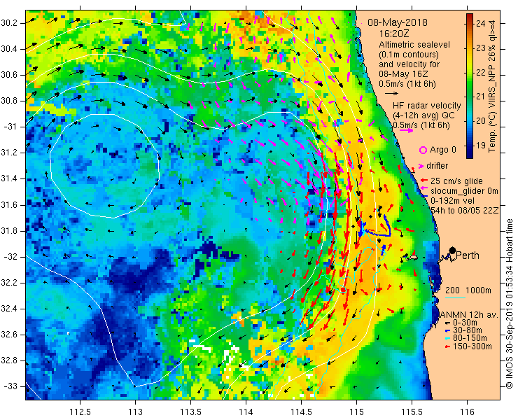Viewport: 518px width, 420px height.
Task: Click the magenta Argo 0 circle symbol
Action: click(x=423, y=150)
